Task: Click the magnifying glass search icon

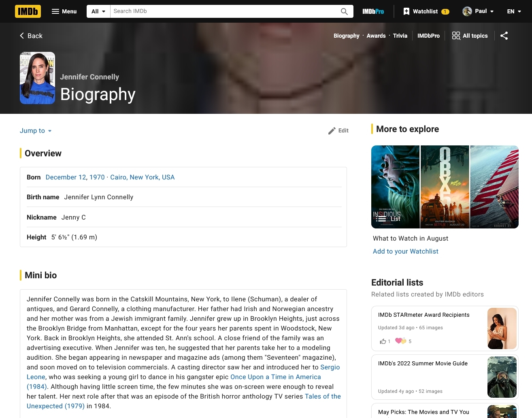Action: coord(344,11)
